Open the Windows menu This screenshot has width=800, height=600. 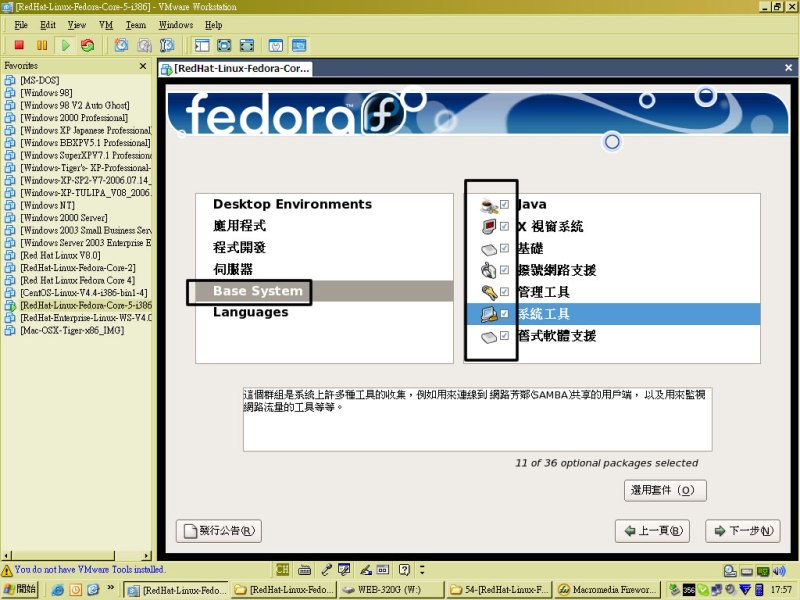(176, 24)
